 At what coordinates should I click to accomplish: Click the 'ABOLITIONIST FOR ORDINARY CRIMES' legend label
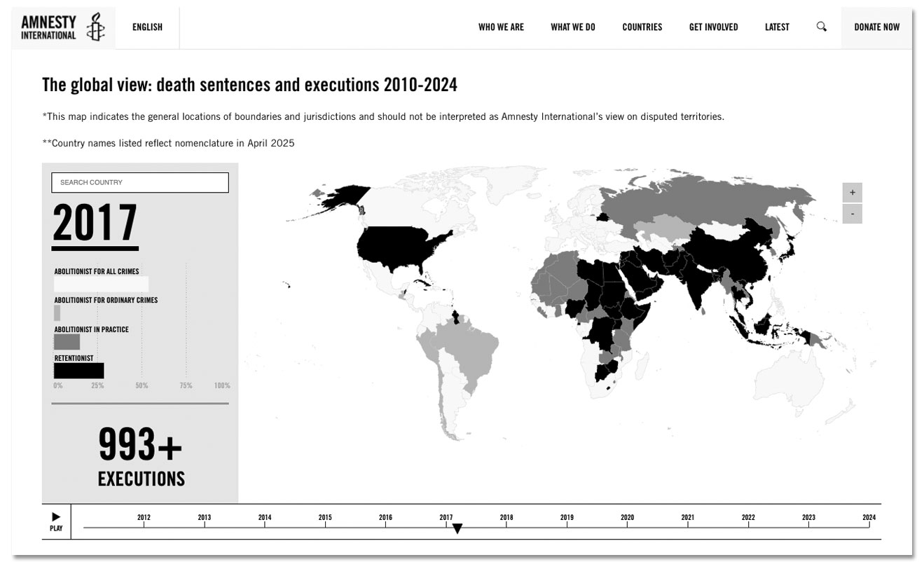[x=106, y=300]
